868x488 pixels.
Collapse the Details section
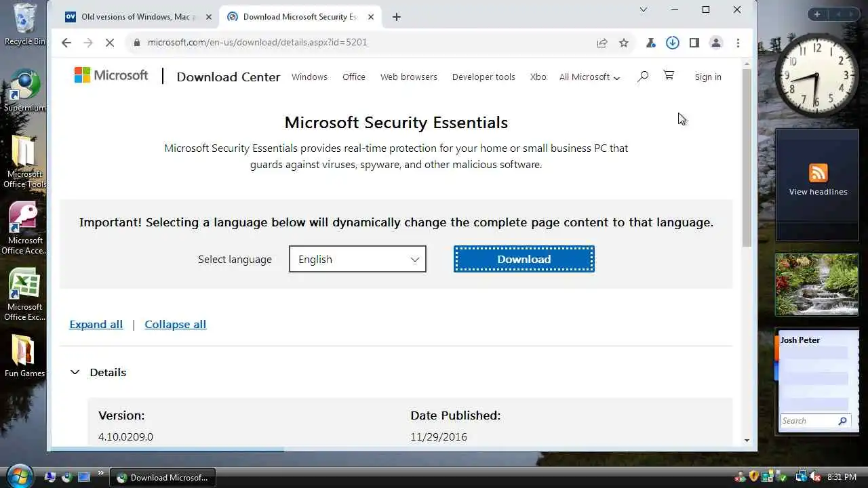pos(98,372)
